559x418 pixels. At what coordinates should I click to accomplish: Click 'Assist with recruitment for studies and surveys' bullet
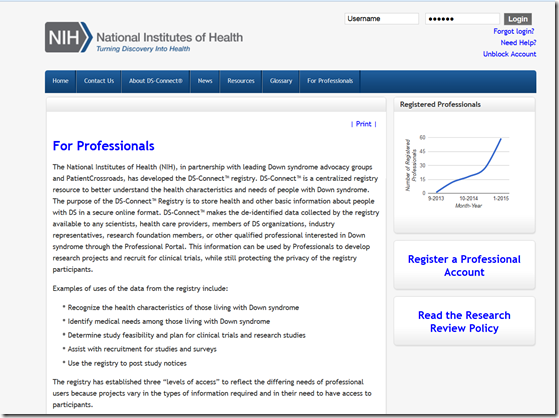(142, 349)
